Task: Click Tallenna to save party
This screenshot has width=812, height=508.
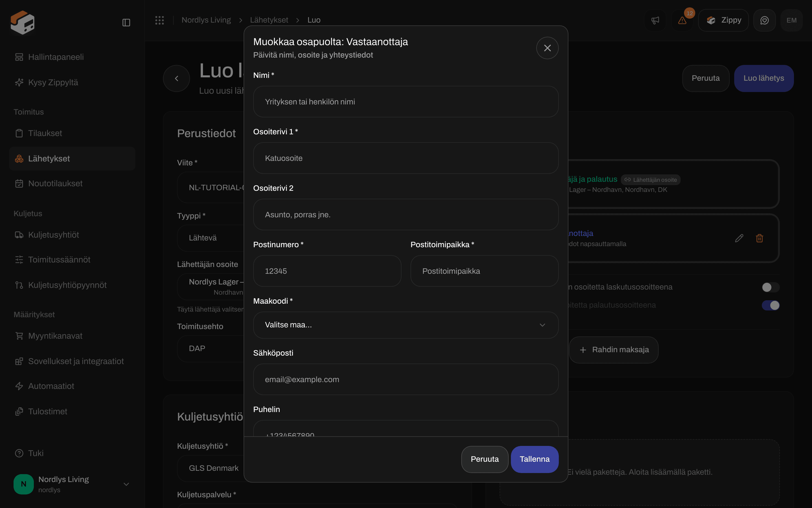Action: 535,459
